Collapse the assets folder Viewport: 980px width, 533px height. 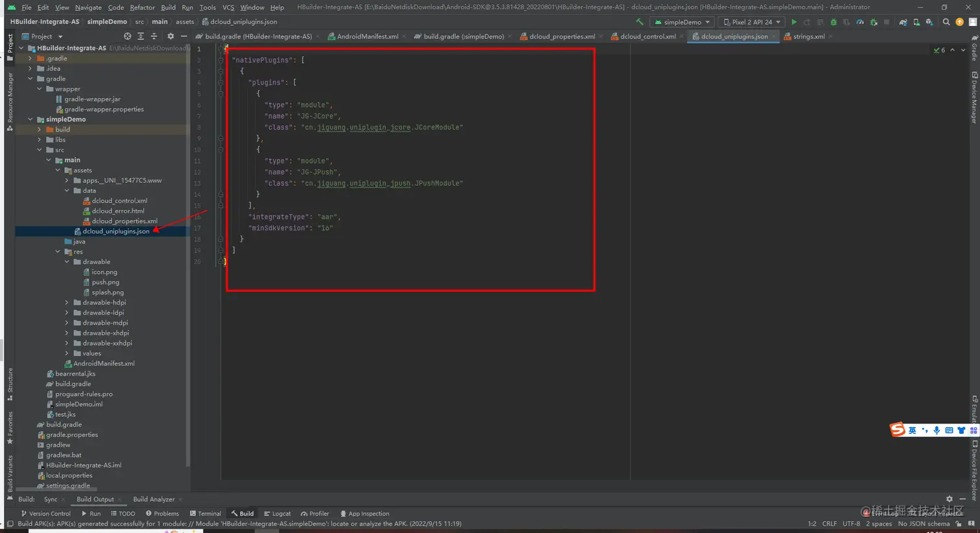pyautogui.click(x=57, y=171)
